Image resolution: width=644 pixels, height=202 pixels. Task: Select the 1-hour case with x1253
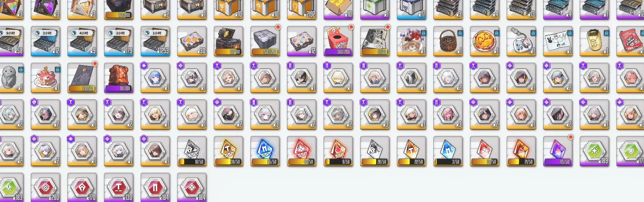click(x=155, y=41)
